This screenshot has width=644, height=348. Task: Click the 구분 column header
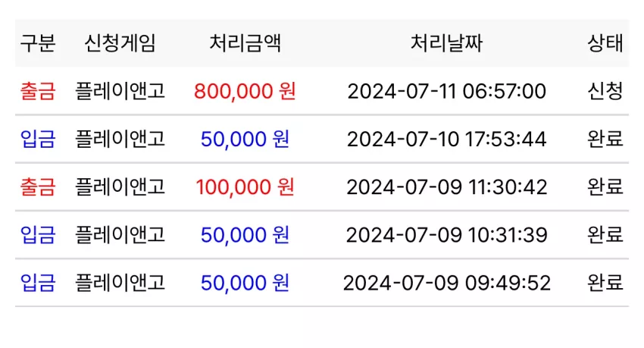[x=38, y=43]
